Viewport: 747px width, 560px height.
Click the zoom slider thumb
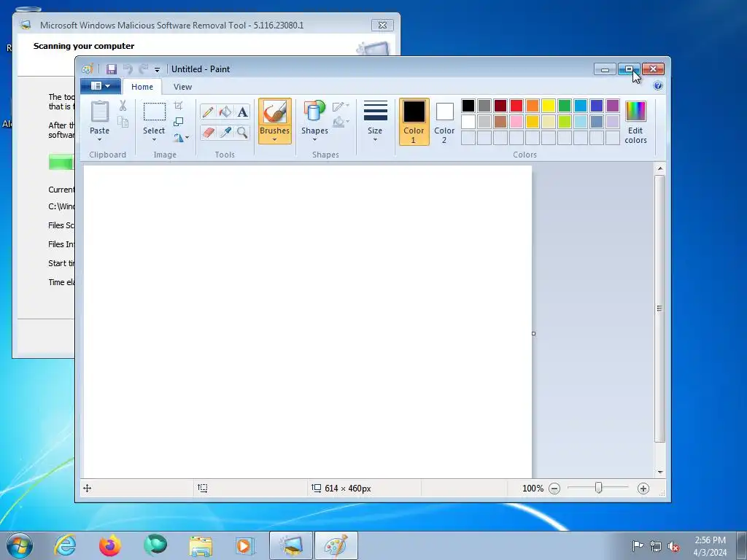(598, 488)
